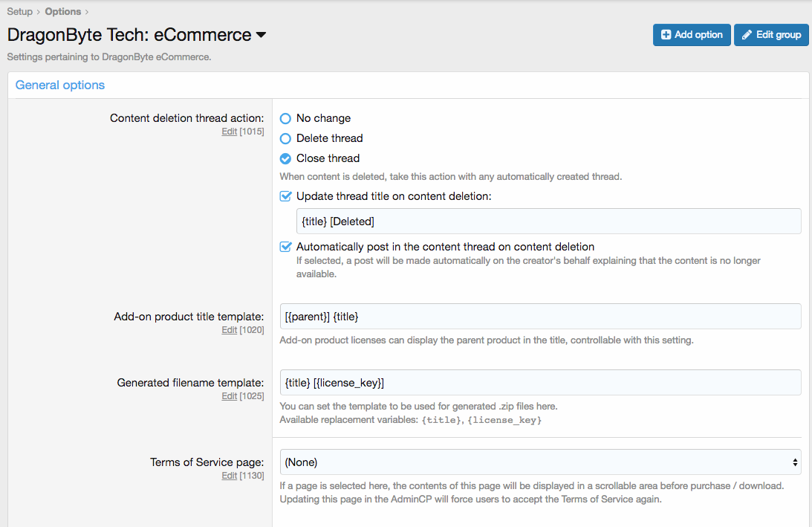Viewport: 812px width, 527px height.
Task: Focus the {title} [Deleted] input field
Action: tap(548, 222)
